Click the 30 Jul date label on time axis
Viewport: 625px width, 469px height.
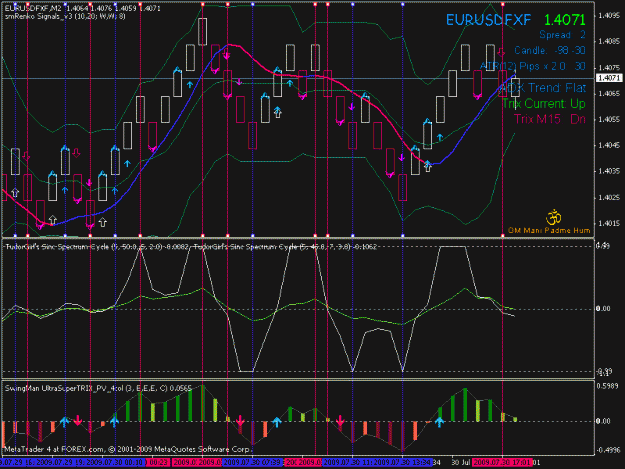pos(460,462)
